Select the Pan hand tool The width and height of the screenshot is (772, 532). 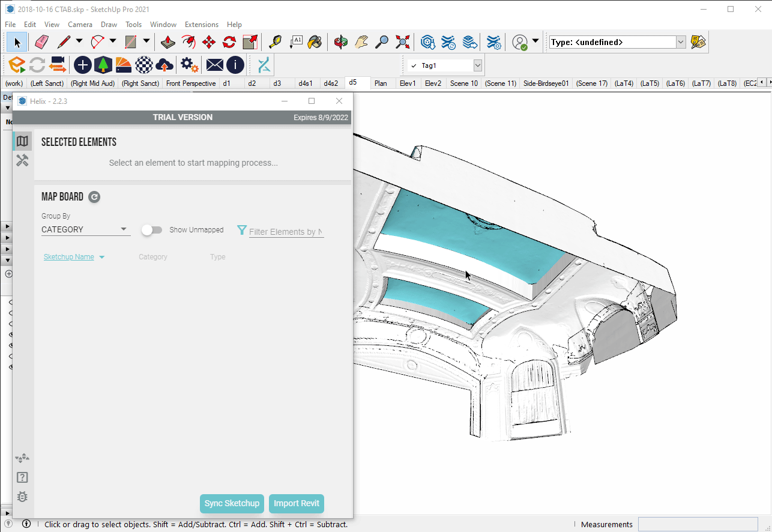(x=361, y=42)
